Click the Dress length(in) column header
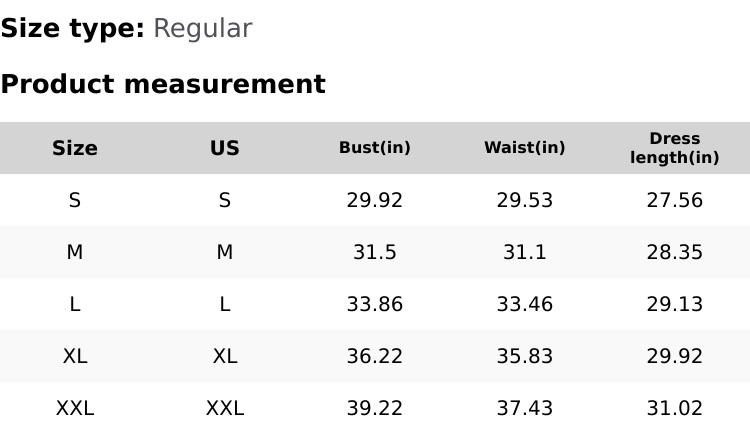 (x=675, y=148)
